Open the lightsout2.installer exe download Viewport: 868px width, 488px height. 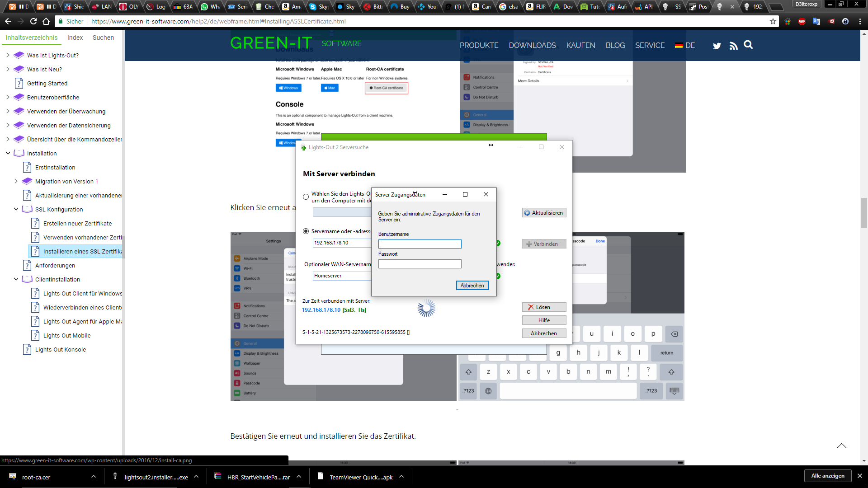[156, 477]
